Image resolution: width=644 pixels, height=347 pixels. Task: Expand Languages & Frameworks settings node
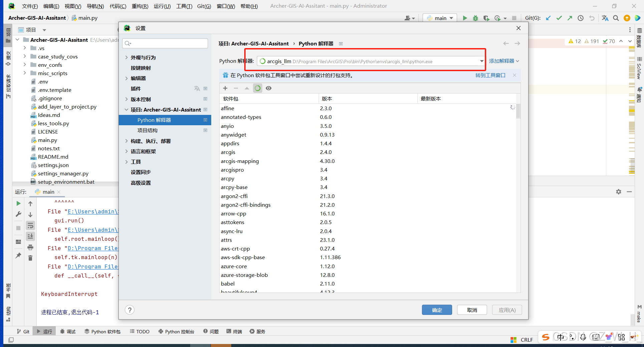pyautogui.click(x=126, y=151)
